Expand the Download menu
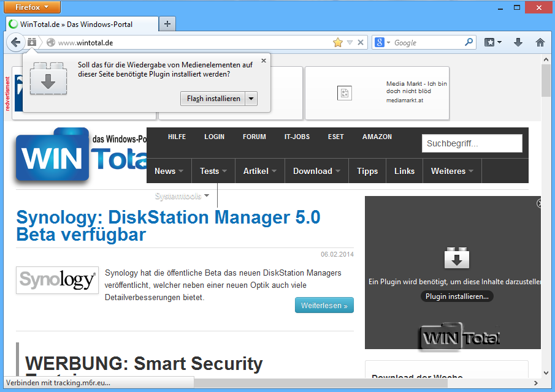The image size is (555, 392). 316,171
